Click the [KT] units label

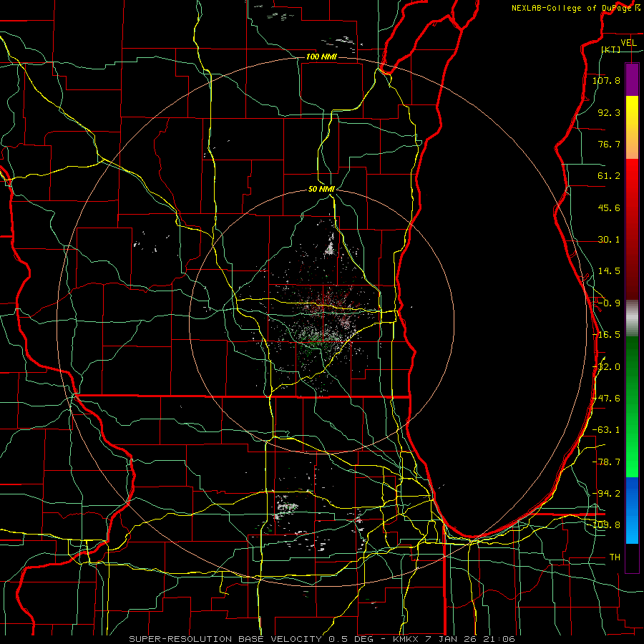[x=611, y=49]
